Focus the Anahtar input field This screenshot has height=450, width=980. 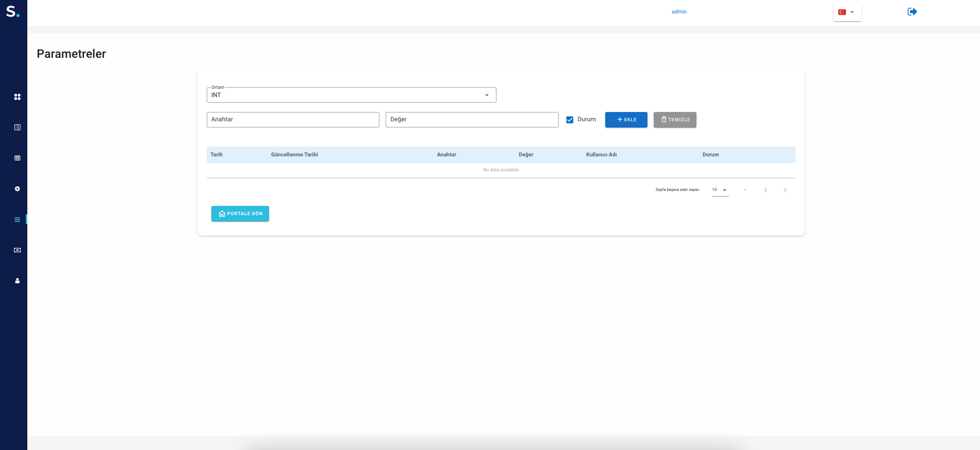click(x=293, y=120)
